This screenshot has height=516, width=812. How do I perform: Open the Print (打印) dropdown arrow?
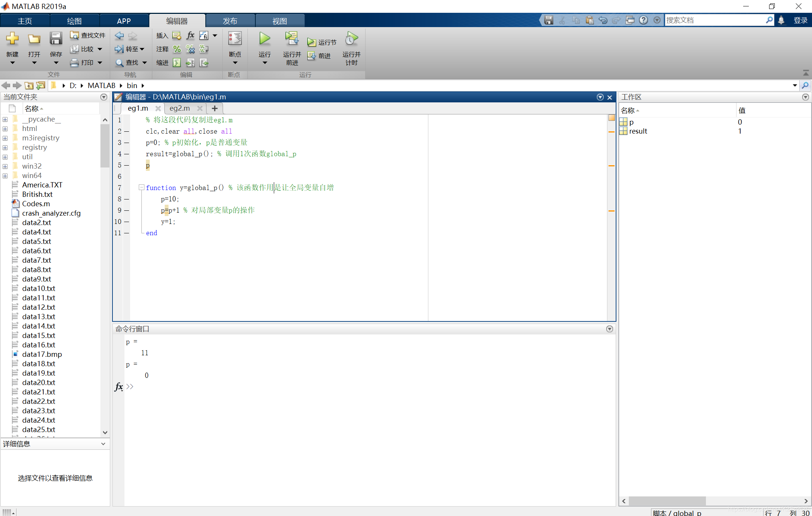(x=100, y=63)
